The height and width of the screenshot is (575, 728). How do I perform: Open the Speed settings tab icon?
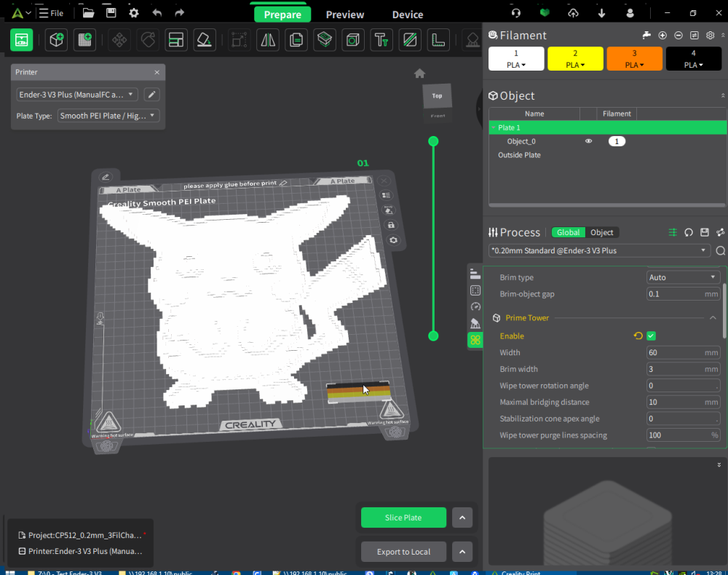tap(475, 306)
